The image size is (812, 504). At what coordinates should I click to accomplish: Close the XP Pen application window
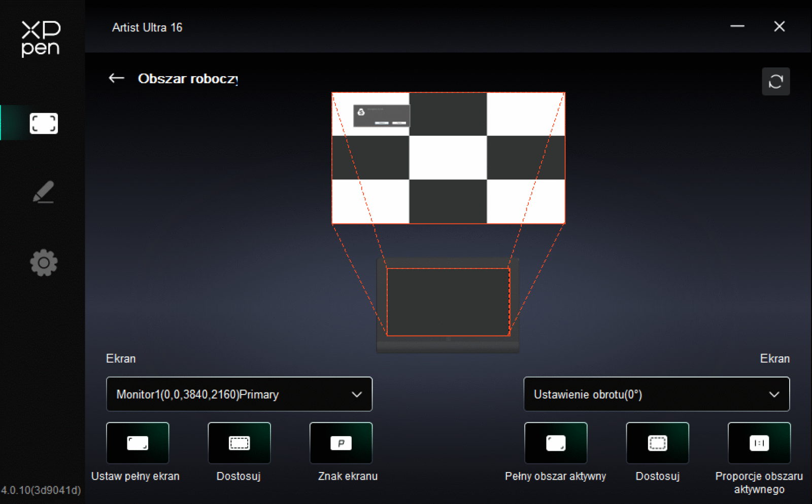point(779,26)
